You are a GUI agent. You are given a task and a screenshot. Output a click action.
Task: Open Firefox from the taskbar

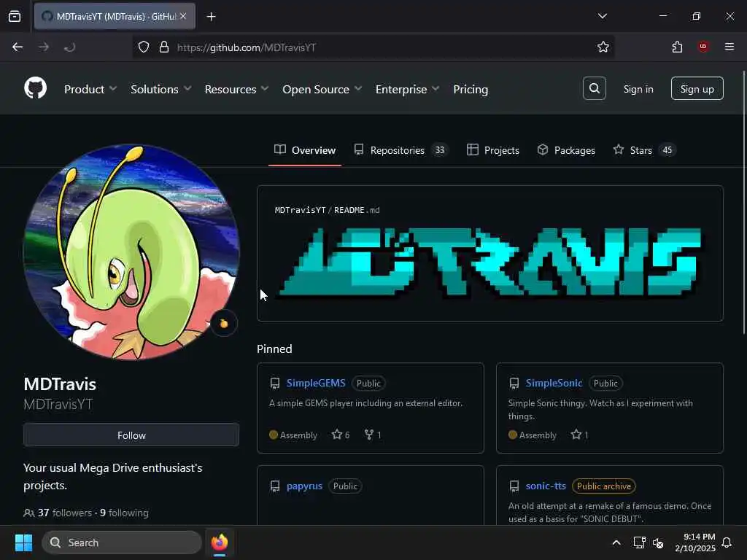coord(219,542)
